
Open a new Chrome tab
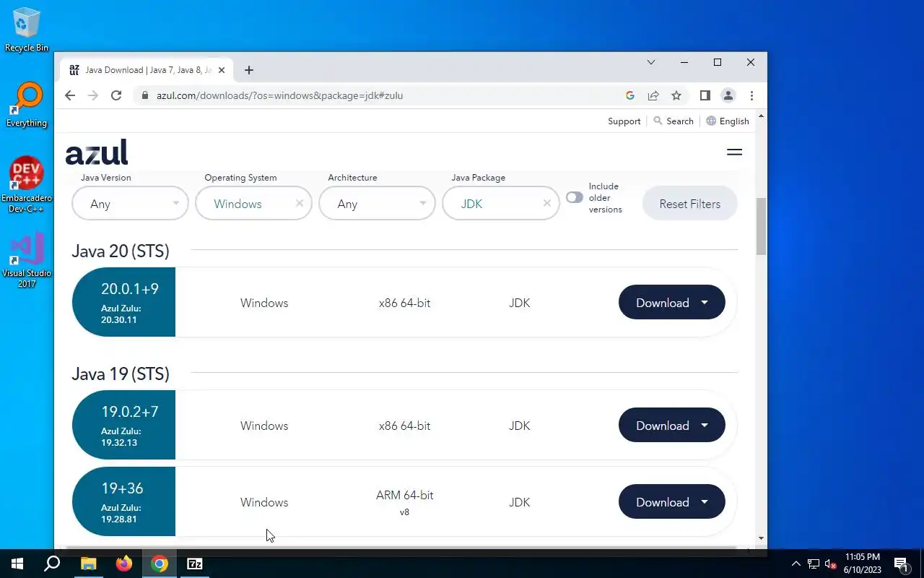[249, 70]
